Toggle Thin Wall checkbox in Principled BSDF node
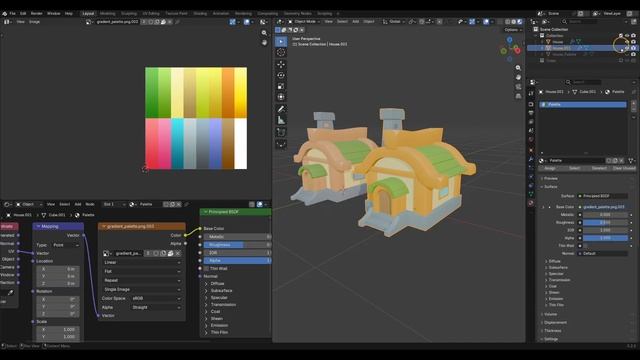The image size is (640, 360). [x=206, y=269]
